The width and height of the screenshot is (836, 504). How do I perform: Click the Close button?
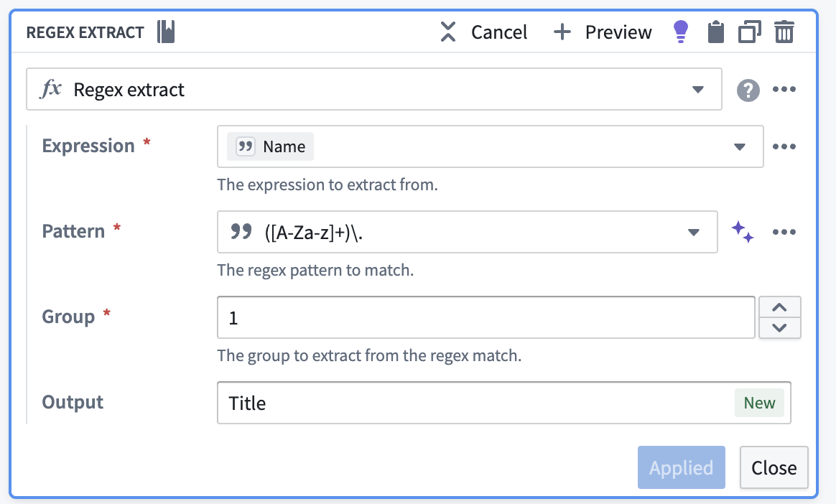pos(774,467)
